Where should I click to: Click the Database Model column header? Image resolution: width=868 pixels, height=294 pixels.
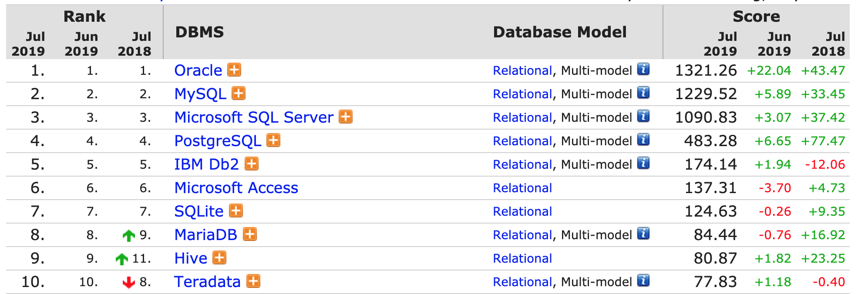(560, 32)
